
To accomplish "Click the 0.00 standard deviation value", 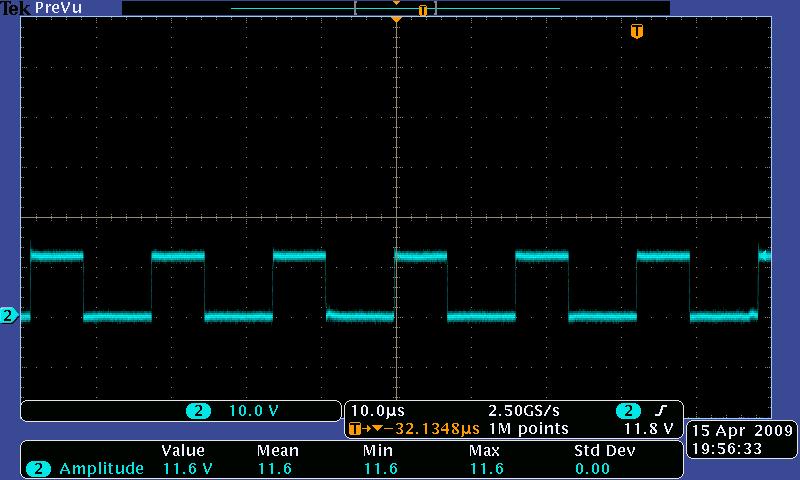I will click(592, 469).
